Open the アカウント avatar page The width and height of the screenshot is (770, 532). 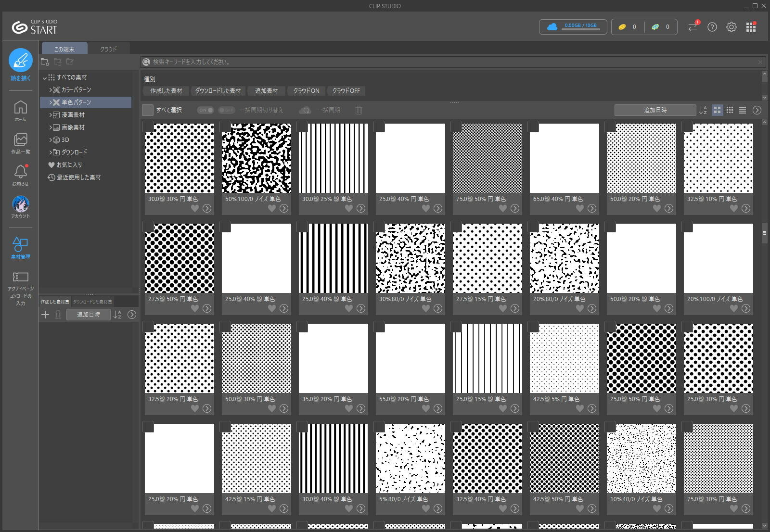coord(20,207)
